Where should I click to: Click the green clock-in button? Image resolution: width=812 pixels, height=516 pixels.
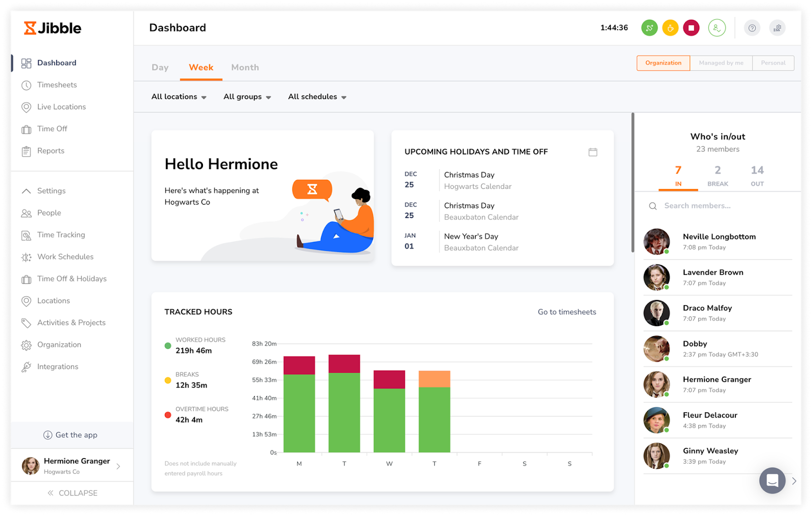pyautogui.click(x=649, y=28)
